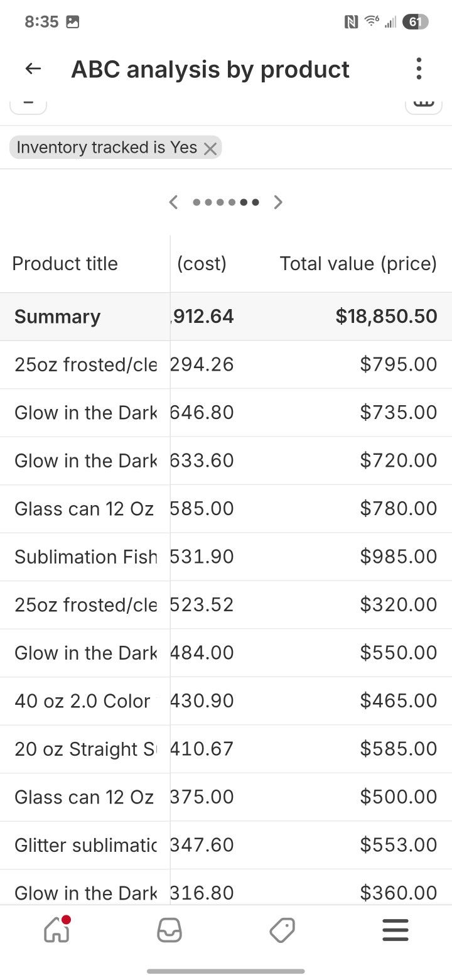Open the collapse button at top left

[28, 105]
